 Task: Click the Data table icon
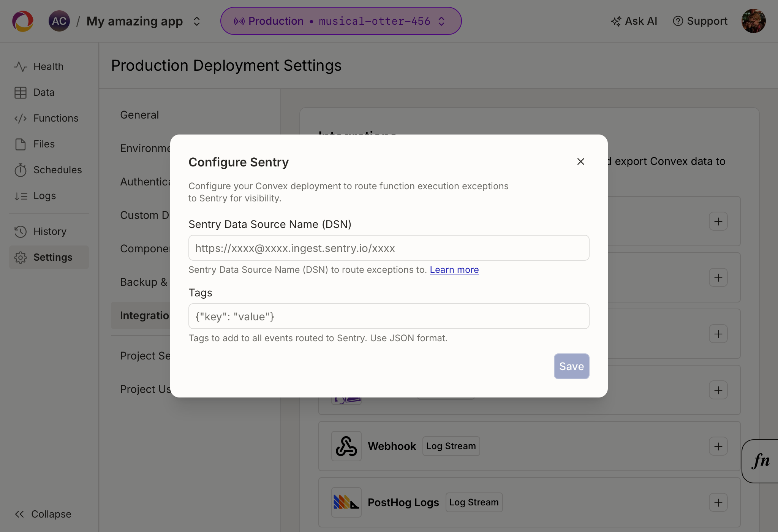[21, 92]
